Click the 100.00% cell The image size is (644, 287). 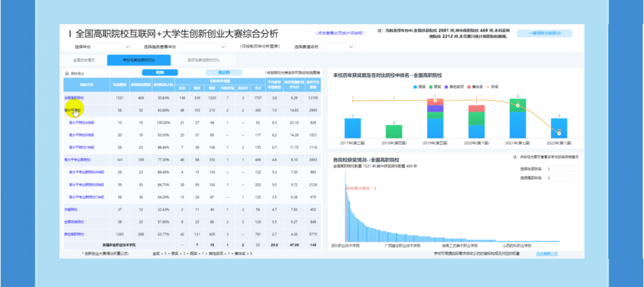point(163,123)
